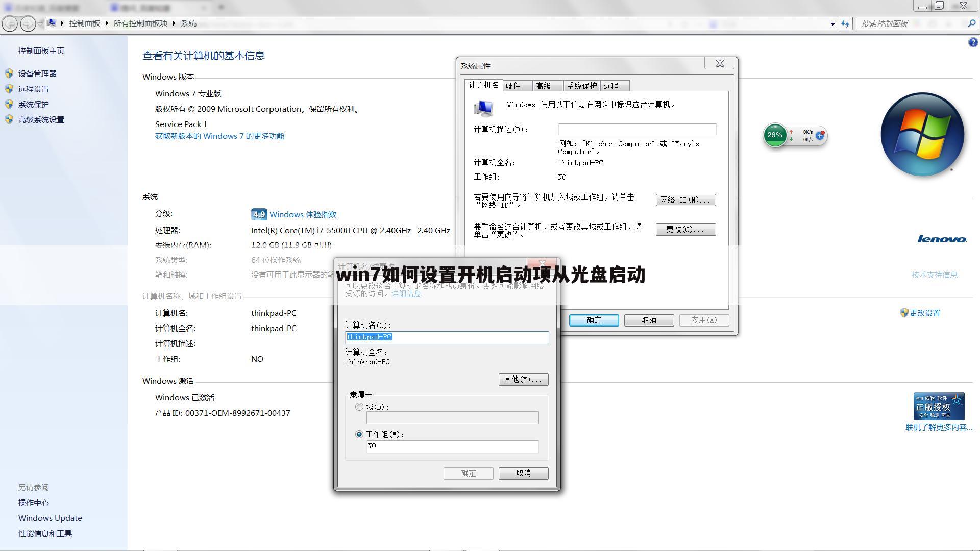The height and width of the screenshot is (551, 980).
Task: Expand the arrow after 所有控制面板项 breadcrumb
Action: click(x=174, y=23)
